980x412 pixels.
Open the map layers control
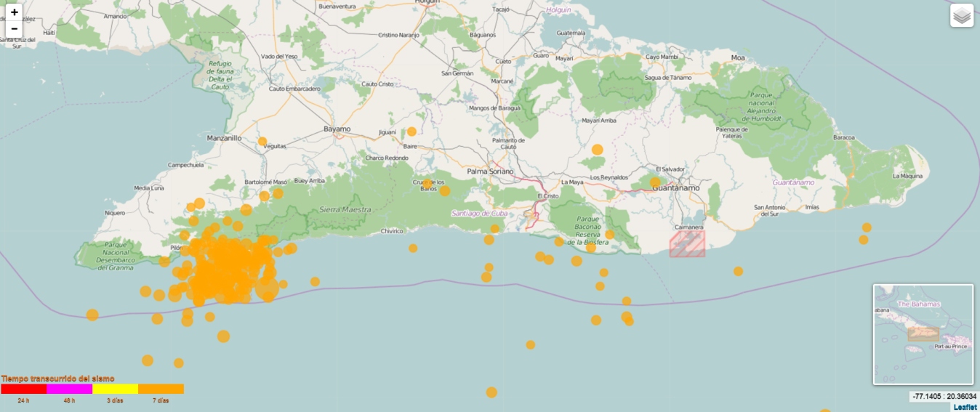point(962,15)
